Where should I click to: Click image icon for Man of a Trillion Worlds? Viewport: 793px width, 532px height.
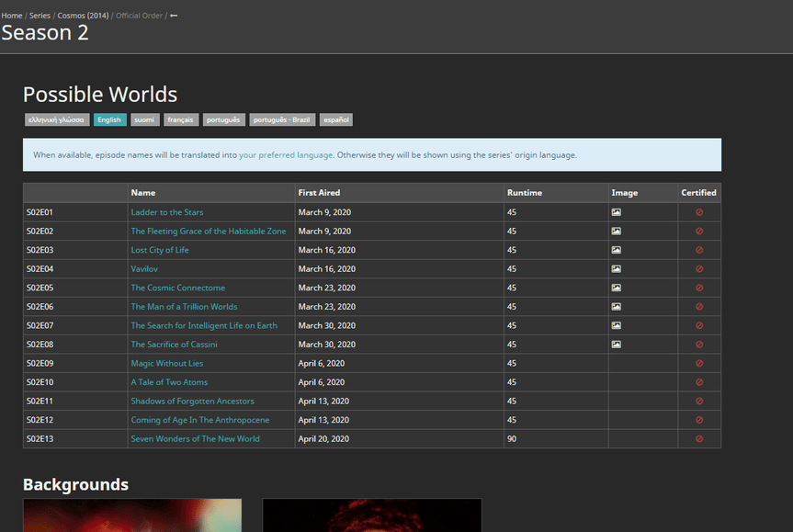click(x=616, y=307)
